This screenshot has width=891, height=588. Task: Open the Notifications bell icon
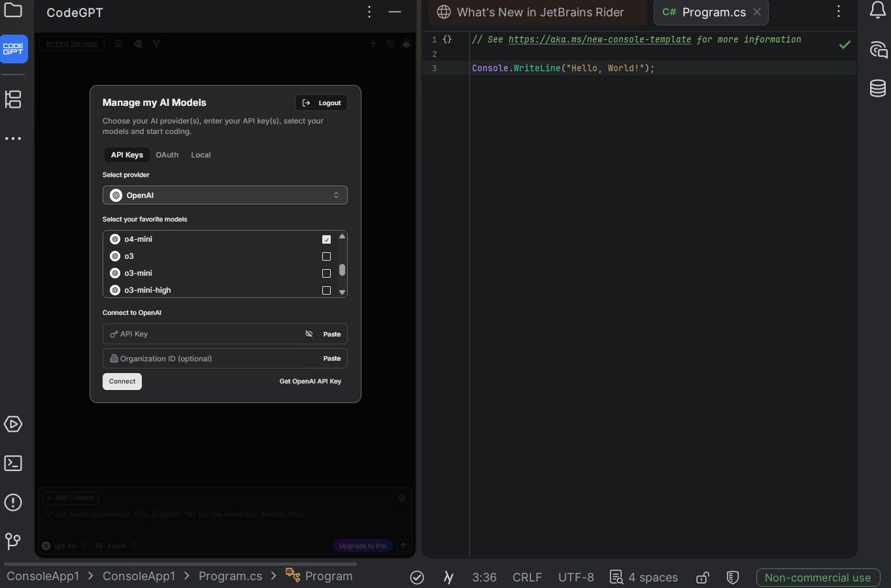click(x=877, y=10)
